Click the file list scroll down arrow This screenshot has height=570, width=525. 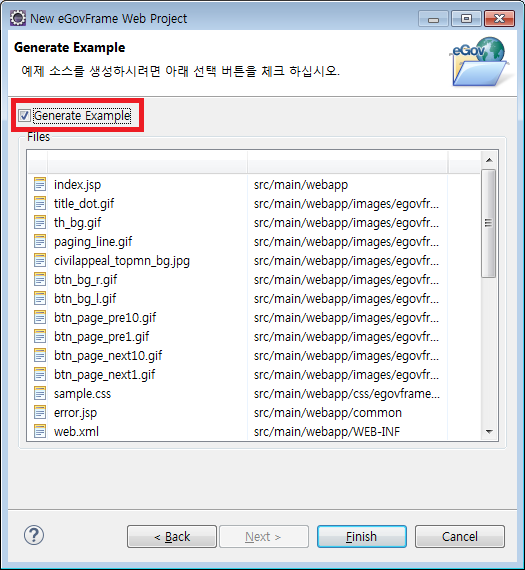[489, 431]
